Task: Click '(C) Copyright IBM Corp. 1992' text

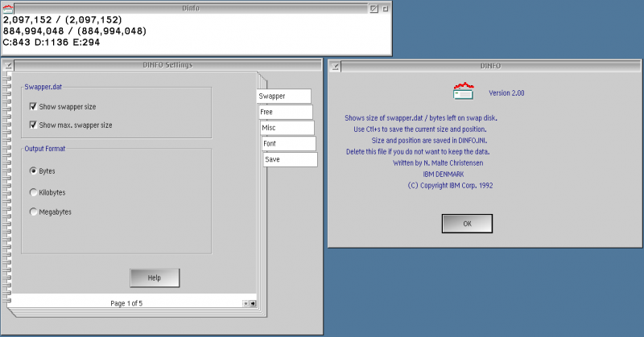Action: 450,186
